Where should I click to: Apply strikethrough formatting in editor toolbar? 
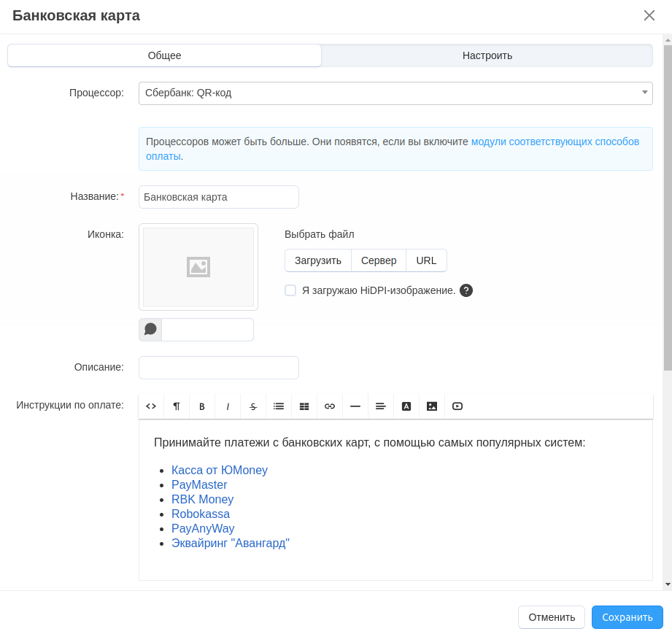(253, 406)
